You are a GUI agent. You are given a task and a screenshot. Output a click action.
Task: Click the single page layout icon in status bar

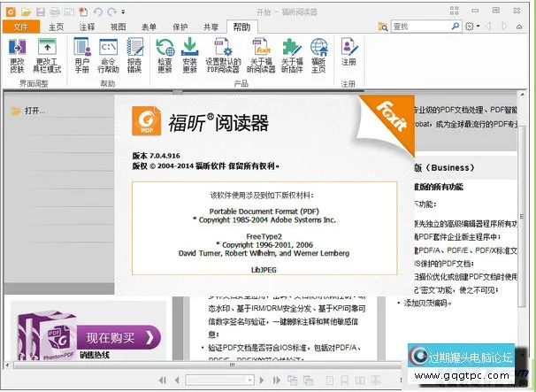330,380
